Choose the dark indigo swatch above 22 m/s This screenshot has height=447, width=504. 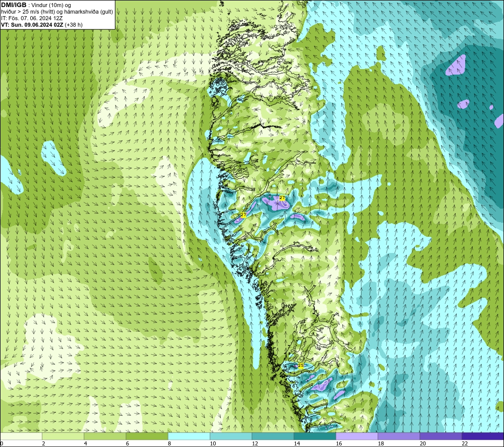(483, 436)
